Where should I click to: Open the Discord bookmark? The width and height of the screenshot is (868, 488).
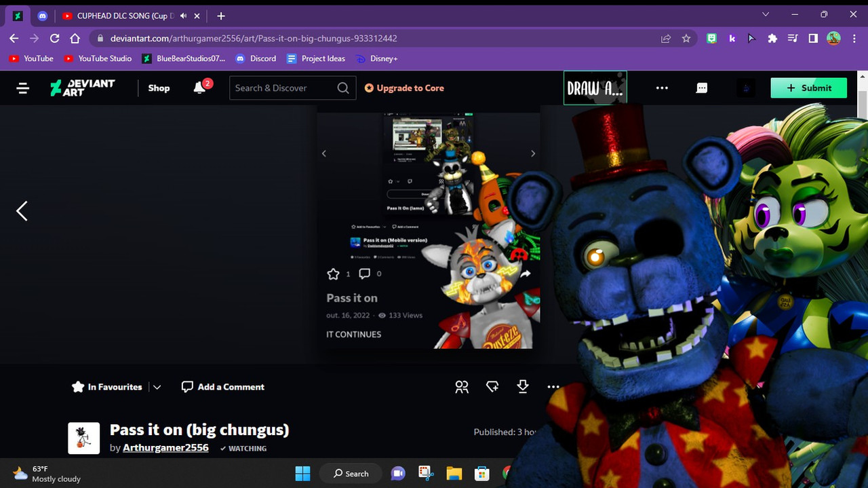click(x=256, y=58)
